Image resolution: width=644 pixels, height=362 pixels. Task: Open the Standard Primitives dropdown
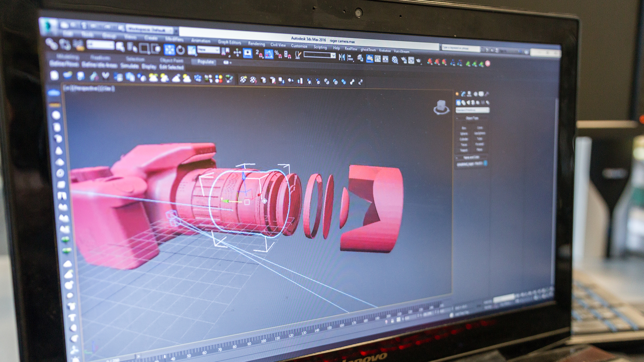[472, 110]
